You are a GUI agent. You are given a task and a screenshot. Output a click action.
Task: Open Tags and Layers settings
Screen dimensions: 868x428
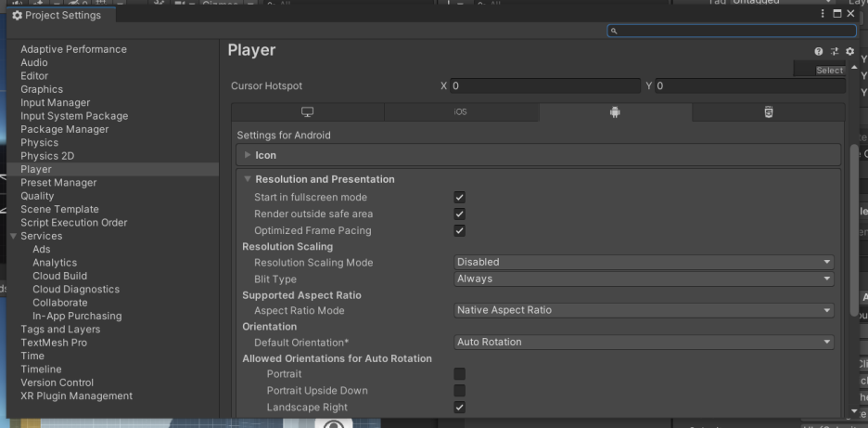point(60,329)
